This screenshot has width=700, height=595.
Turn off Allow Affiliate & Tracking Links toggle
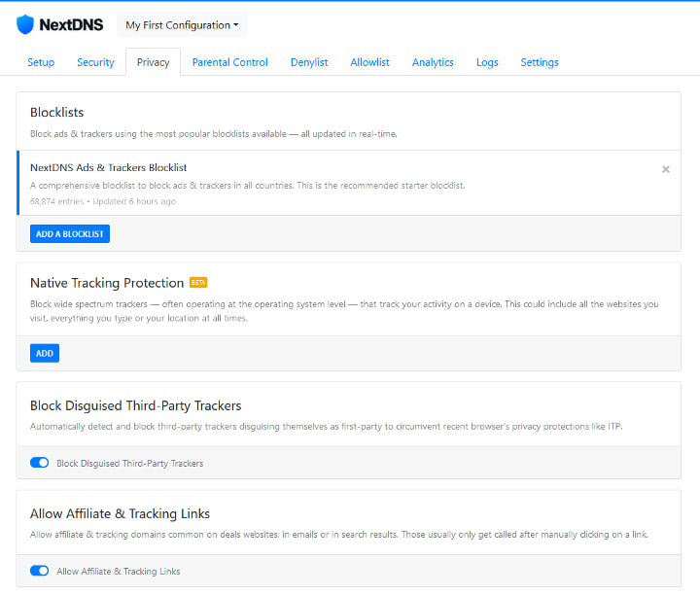pos(39,571)
